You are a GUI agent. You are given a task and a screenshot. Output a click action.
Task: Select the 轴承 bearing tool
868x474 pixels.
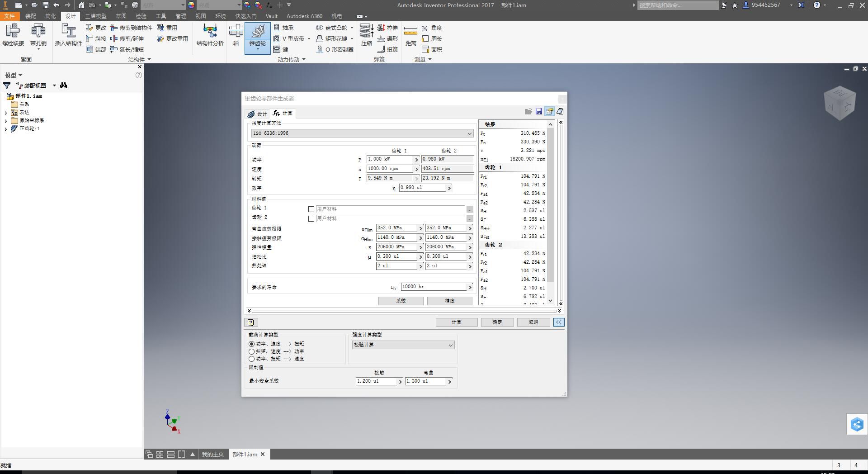pos(283,28)
